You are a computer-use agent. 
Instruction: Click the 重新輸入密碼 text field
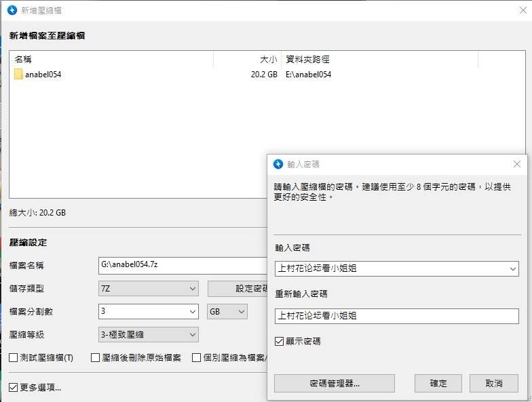point(398,316)
